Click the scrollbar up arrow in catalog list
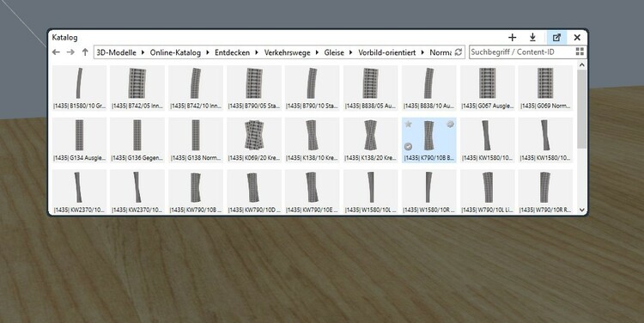 point(581,65)
